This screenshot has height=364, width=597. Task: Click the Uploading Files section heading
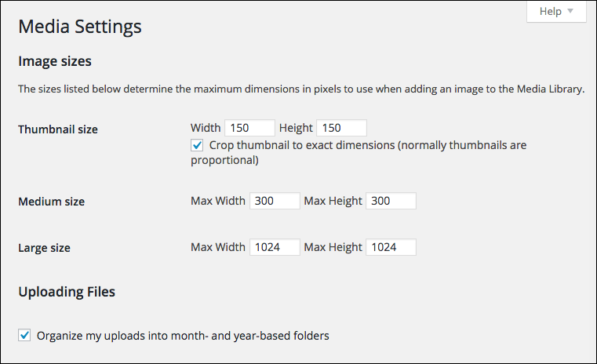(x=67, y=292)
